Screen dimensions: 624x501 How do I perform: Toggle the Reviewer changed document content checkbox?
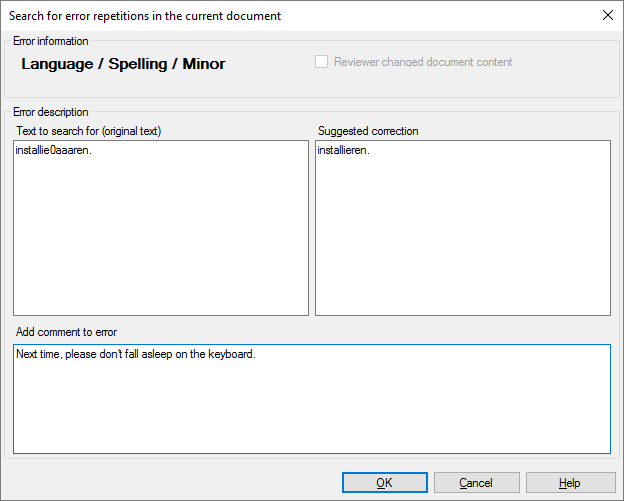322,62
